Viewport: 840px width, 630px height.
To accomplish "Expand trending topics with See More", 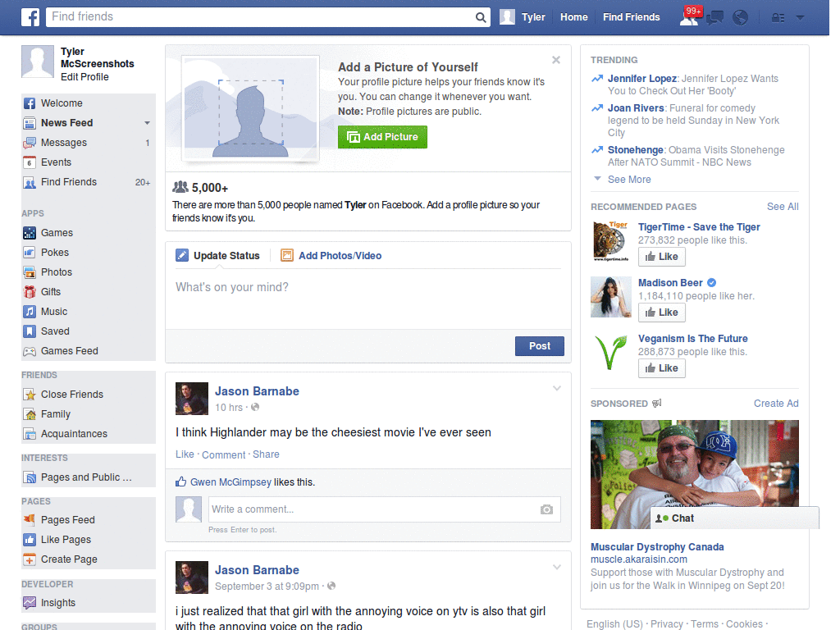I will 629,180.
